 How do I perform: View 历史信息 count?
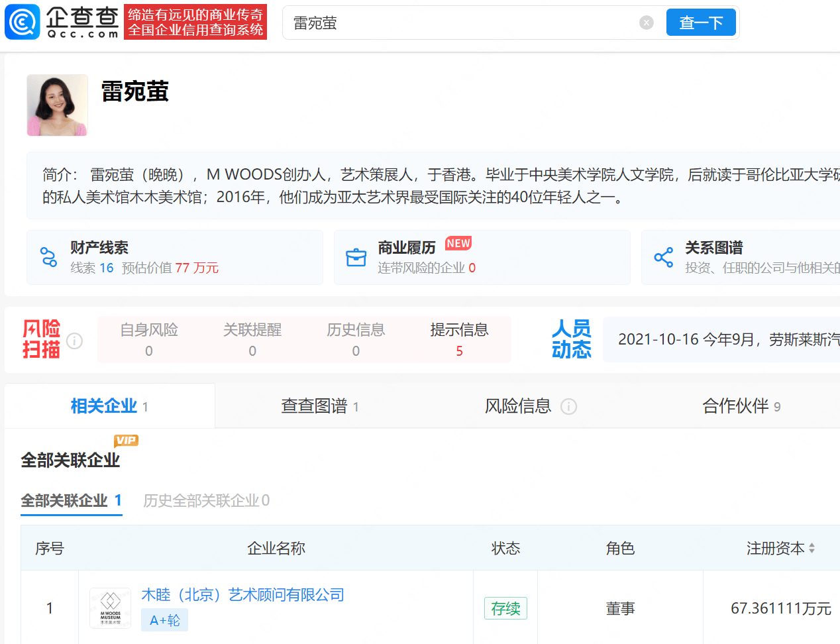(x=356, y=340)
